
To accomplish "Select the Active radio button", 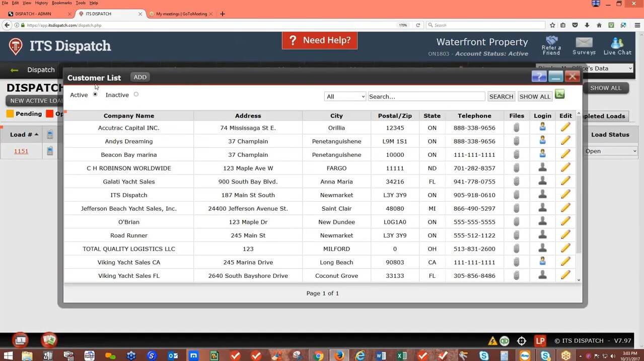I will (95, 94).
